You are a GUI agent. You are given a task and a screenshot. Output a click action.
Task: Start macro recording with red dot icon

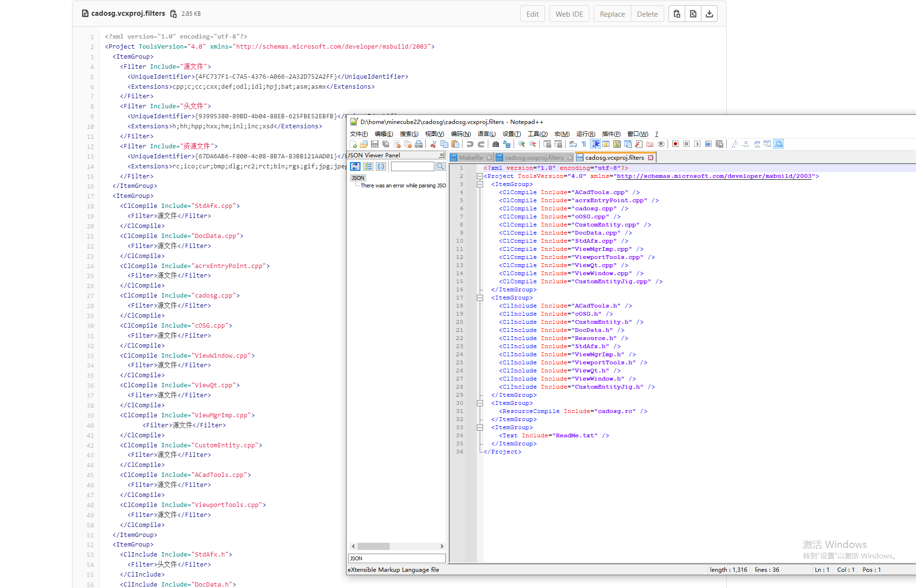click(675, 144)
